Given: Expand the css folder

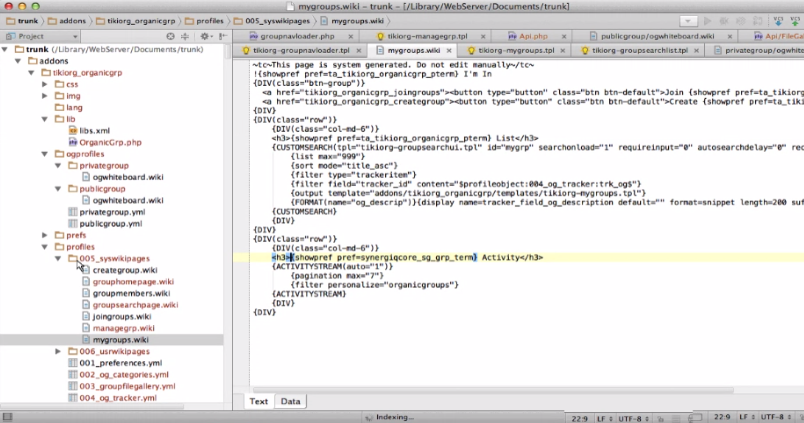Looking at the screenshot, I should coord(45,84).
